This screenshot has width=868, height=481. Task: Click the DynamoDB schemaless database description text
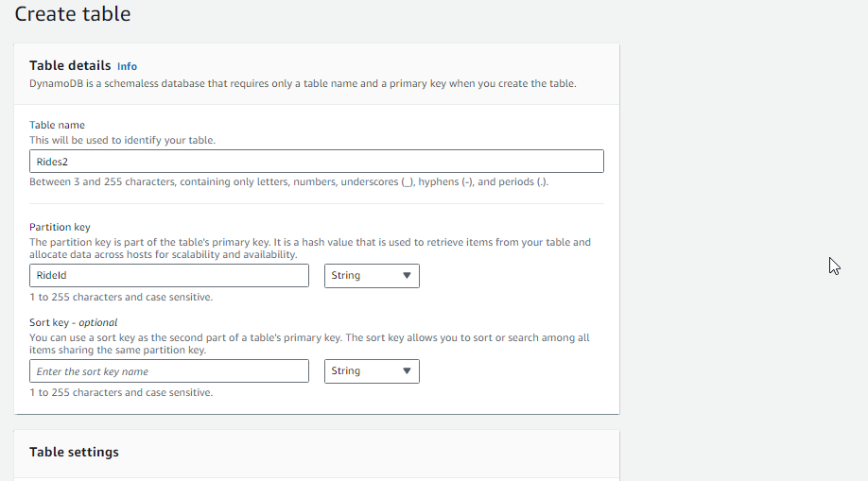point(303,83)
